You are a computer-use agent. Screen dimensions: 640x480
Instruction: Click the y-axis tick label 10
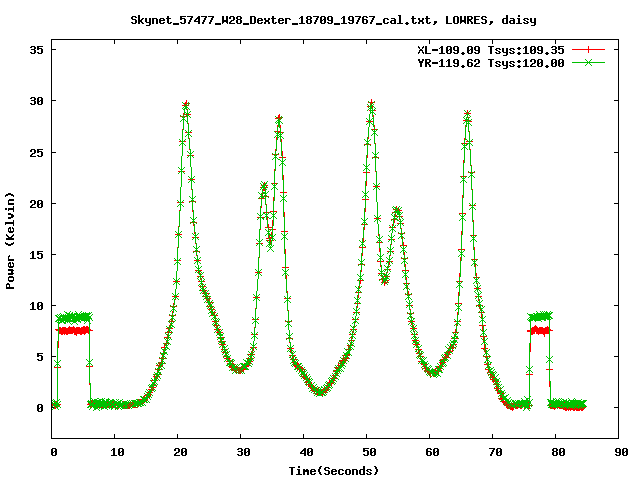(x=36, y=306)
